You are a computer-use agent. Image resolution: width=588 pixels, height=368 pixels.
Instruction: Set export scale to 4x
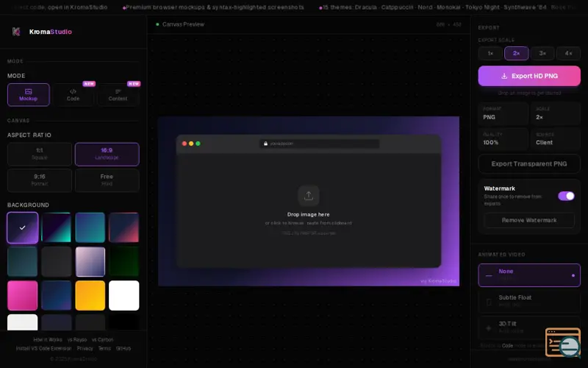click(568, 53)
